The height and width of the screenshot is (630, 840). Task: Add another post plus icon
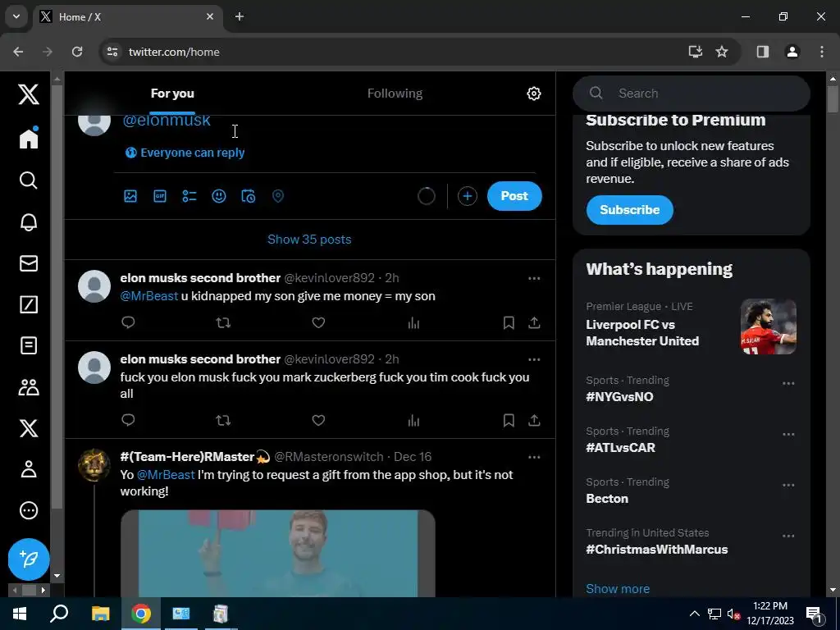coord(467,196)
